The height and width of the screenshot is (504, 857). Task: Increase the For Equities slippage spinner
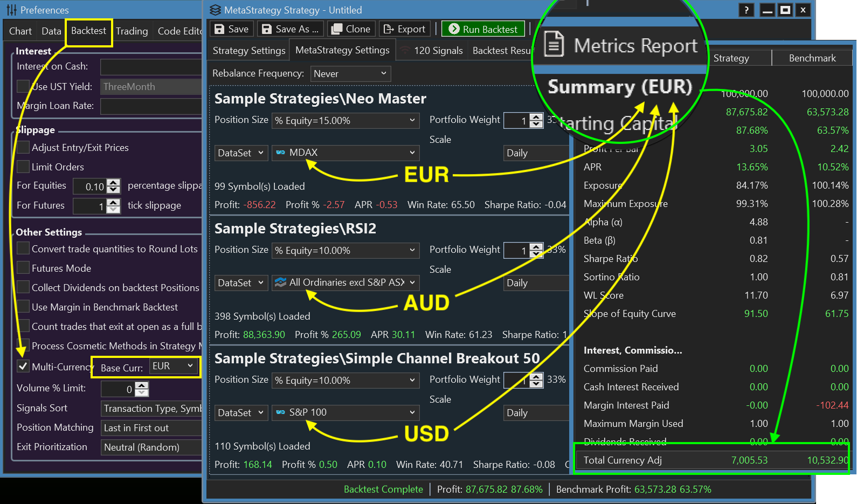click(113, 183)
